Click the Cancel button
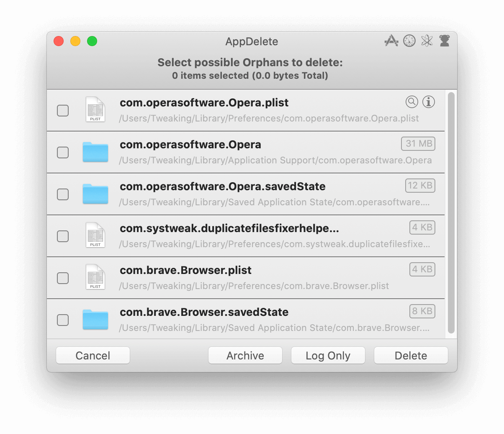This screenshot has width=504, height=434. (x=93, y=356)
